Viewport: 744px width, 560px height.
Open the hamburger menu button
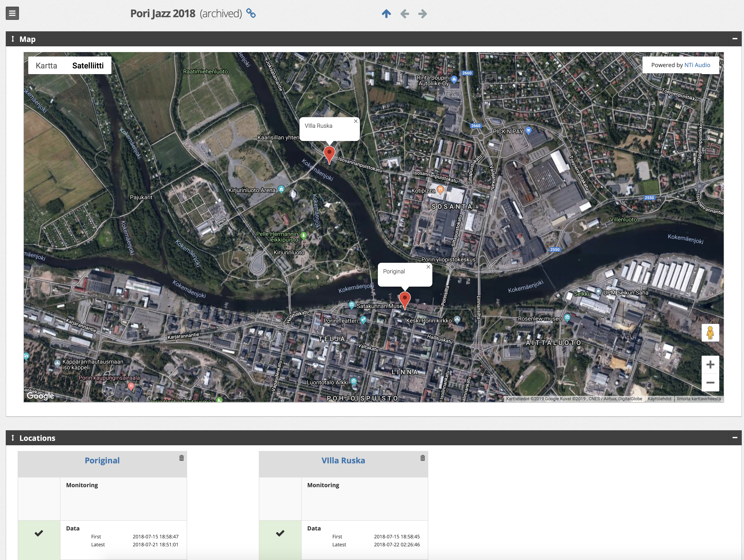pyautogui.click(x=12, y=13)
